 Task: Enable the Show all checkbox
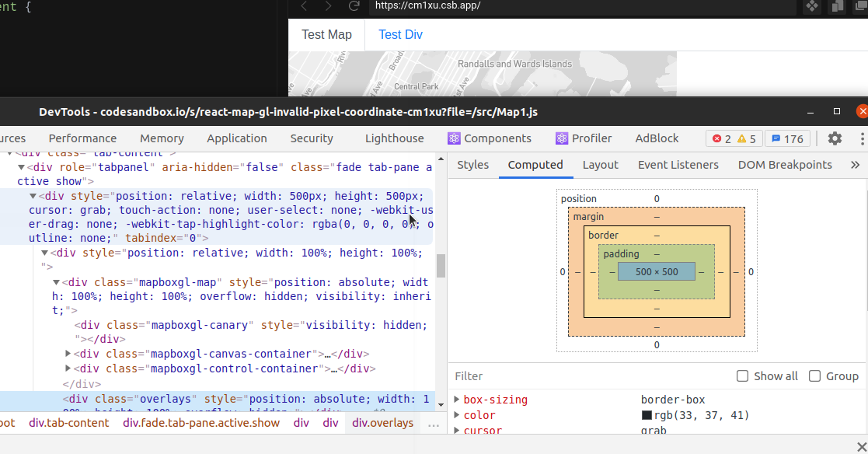click(x=743, y=375)
